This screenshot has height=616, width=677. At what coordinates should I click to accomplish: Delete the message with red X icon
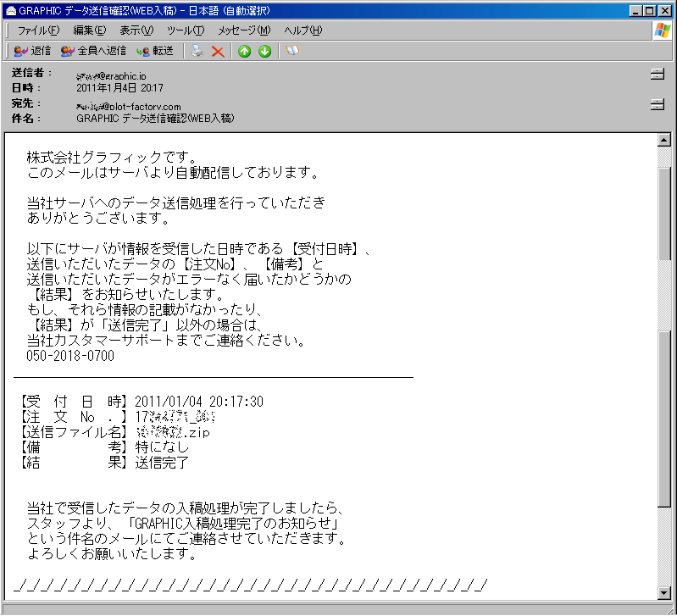click(218, 52)
